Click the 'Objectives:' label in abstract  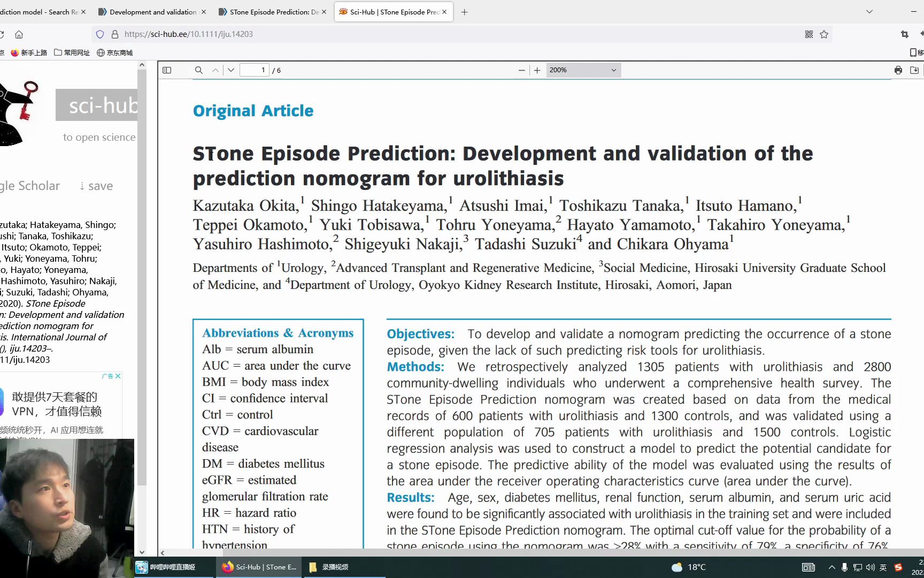(x=421, y=334)
